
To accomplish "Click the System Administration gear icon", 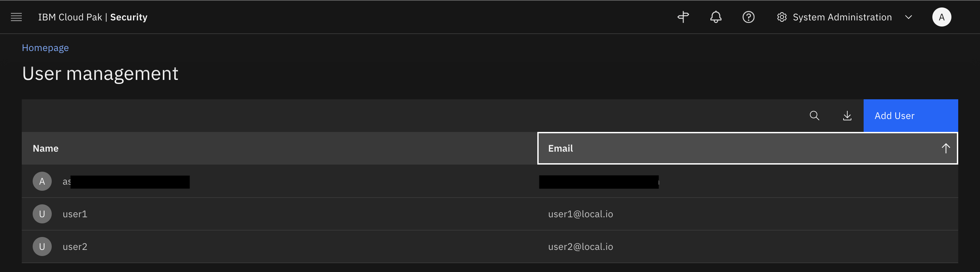I will pos(782,17).
